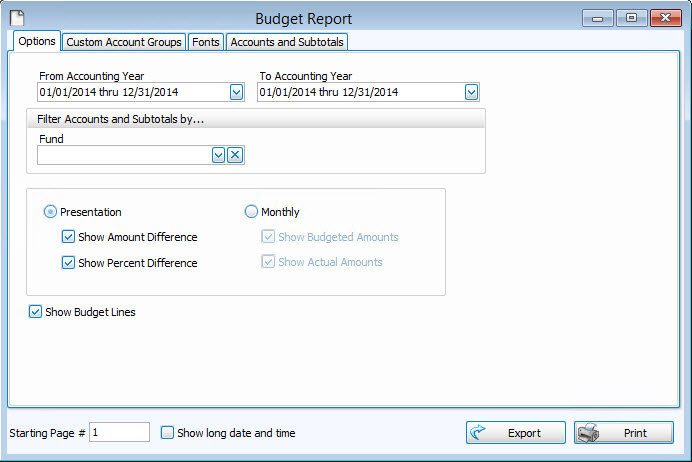Toggle Show Budget Lines checkbox
692x462 pixels.
coord(36,312)
